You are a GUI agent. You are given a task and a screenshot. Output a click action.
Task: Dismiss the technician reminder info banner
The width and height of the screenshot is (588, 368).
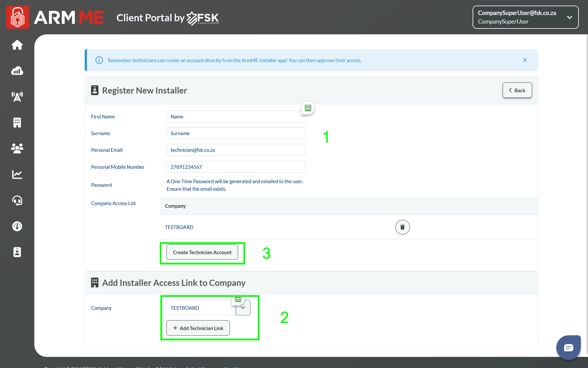(525, 60)
